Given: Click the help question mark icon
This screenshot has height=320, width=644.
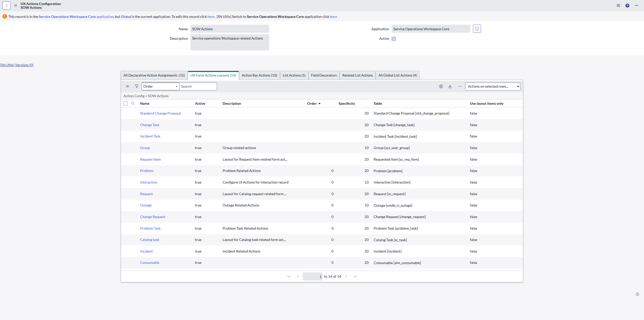Looking at the screenshot, I should [627, 6].
